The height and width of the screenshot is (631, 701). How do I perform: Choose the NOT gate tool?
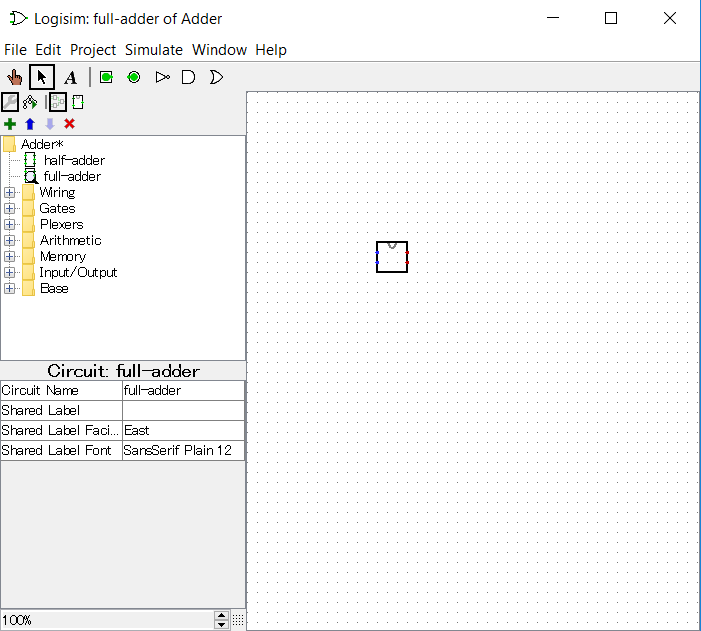(163, 77)
